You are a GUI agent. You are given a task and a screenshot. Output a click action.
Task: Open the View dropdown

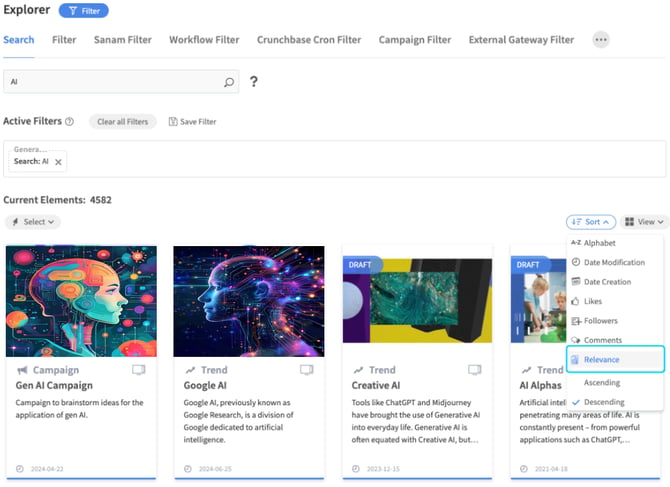pyautogui.click(x=644, y=222)
